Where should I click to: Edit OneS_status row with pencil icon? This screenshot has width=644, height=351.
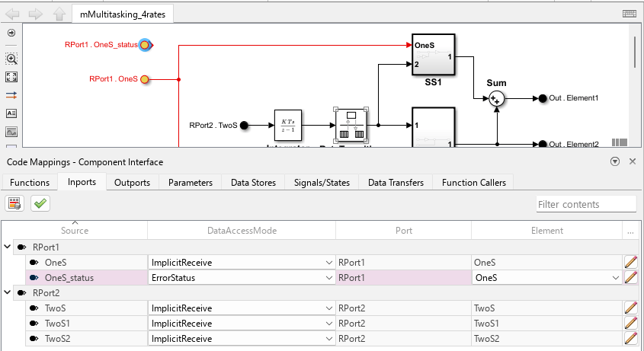click(631, 277)
